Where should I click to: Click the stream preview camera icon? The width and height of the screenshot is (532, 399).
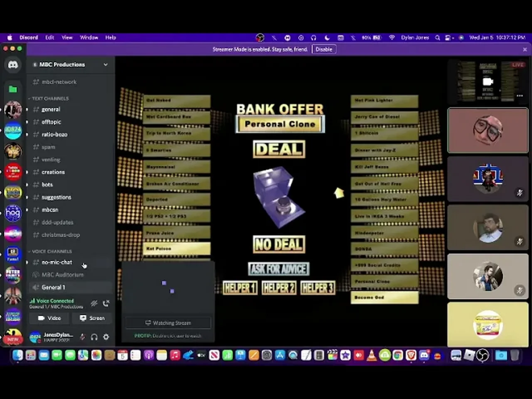[x=488, y=81]
